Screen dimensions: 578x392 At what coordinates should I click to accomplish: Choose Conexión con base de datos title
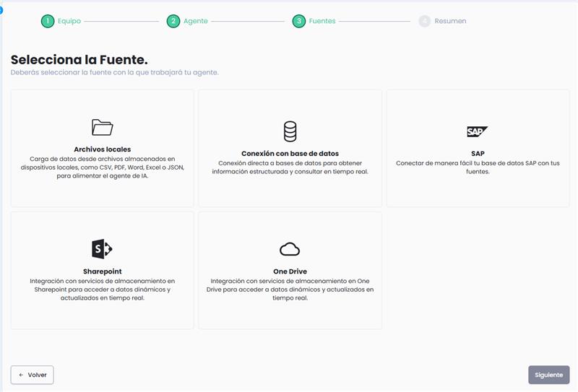coord(290,154)
